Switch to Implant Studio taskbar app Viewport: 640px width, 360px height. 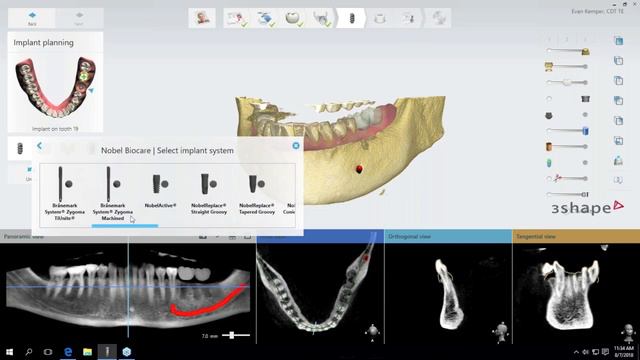107,351
